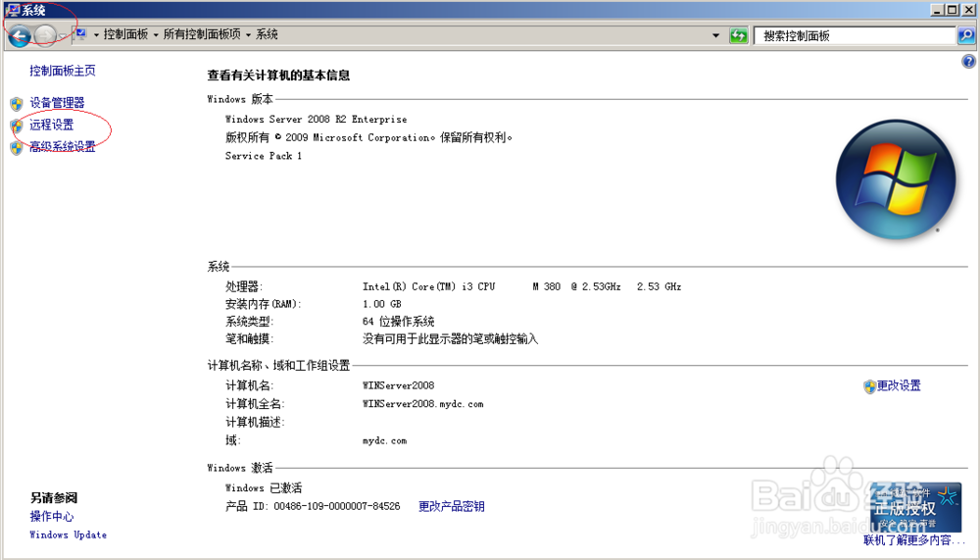Select the product ID 00486-109-0000007-84526
The width and height of the screenshot is (980, 560).
pos(337,506)
